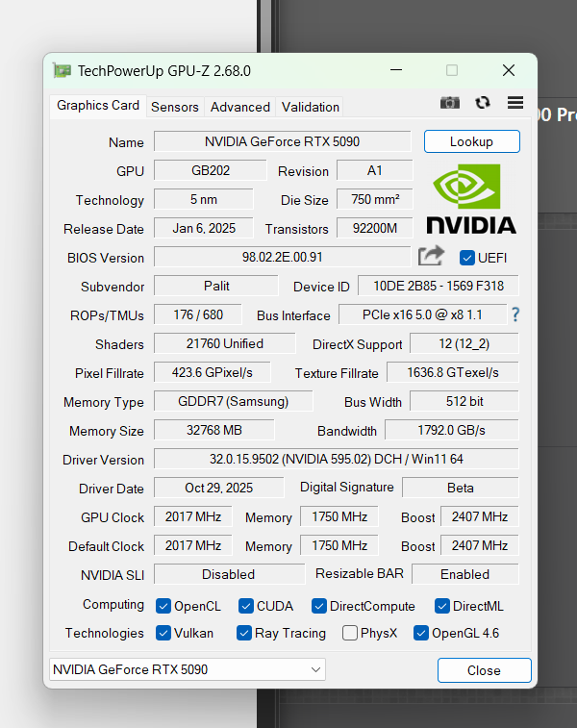Viewport: 577px width, 728px height.
Task: Click the NVIDIA logo image
Action: (471, 199)
